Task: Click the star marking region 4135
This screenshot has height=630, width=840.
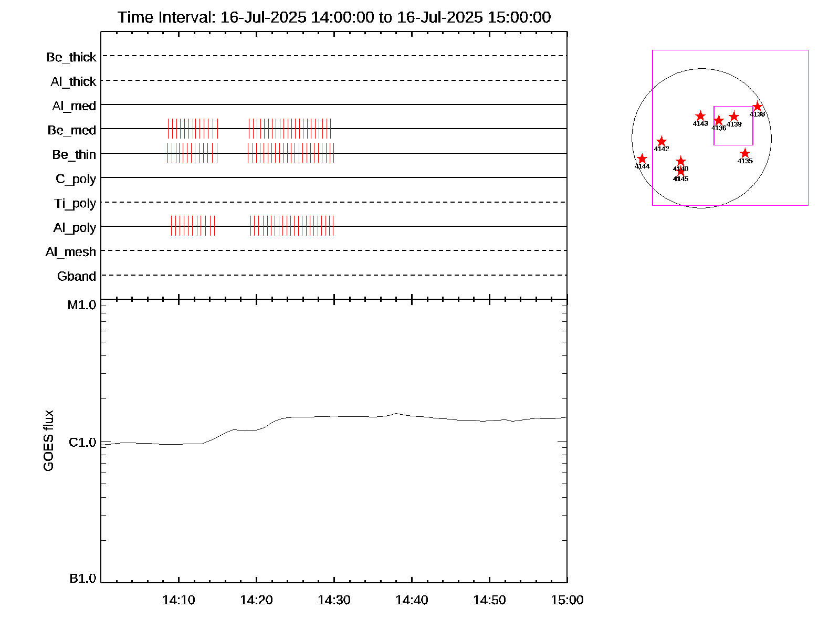Action: click(x=744, y=153)
